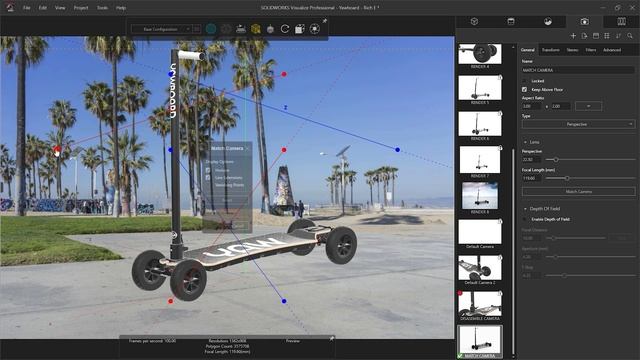Click the SOLIDWORKS Visualize app logo
640x360 pixels.
(10, 7)
